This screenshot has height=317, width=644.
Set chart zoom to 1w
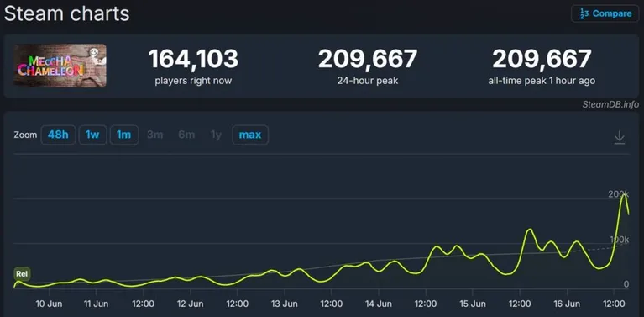tap(92, 135)
